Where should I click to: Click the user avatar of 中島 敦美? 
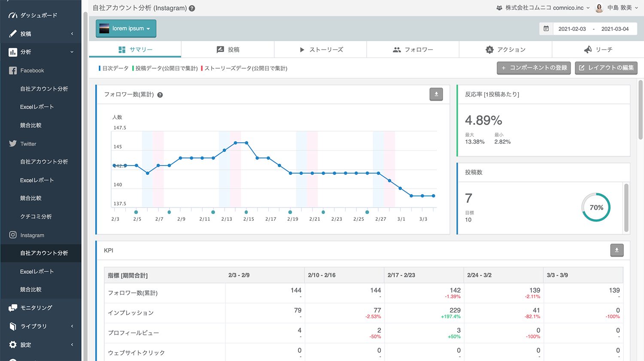[x=599, y=8]
